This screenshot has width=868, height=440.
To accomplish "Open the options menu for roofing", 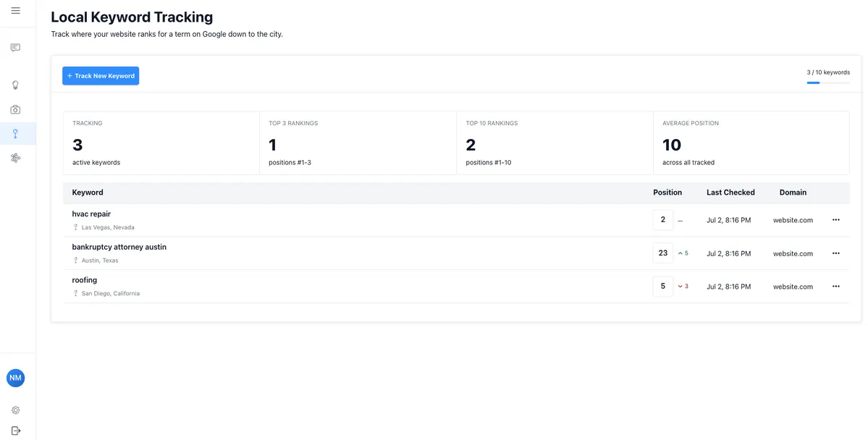I will [836, 286].
